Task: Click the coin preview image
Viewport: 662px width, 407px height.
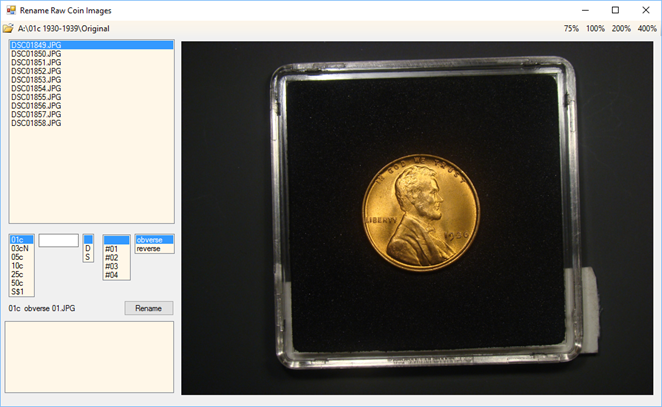Action: (418, 217)
